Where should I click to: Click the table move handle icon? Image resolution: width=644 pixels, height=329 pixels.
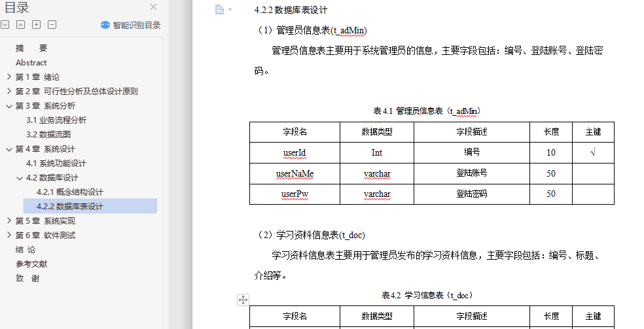click(243, 300)
